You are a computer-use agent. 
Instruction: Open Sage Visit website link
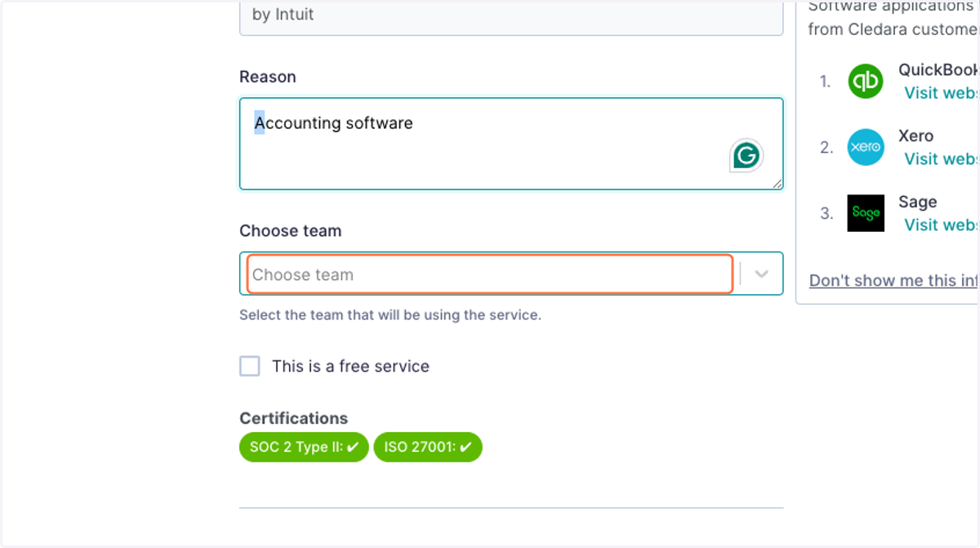pos(941,225)
